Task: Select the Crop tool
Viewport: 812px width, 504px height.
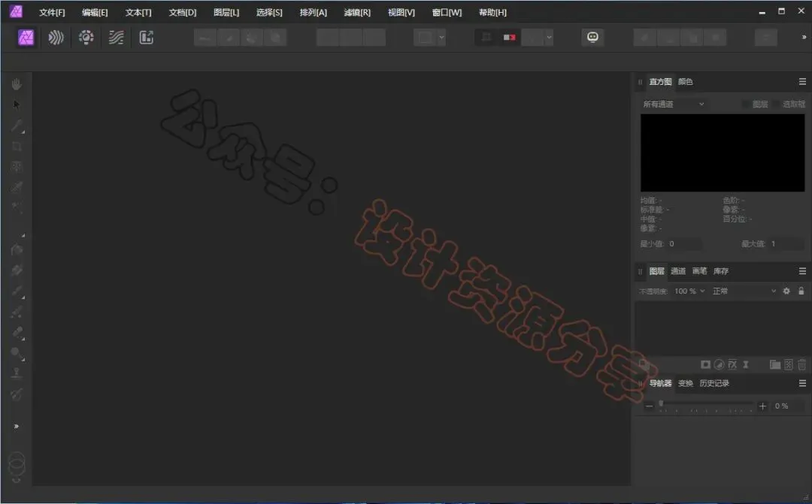Action: pyautogui.click(x=17, y=146)
